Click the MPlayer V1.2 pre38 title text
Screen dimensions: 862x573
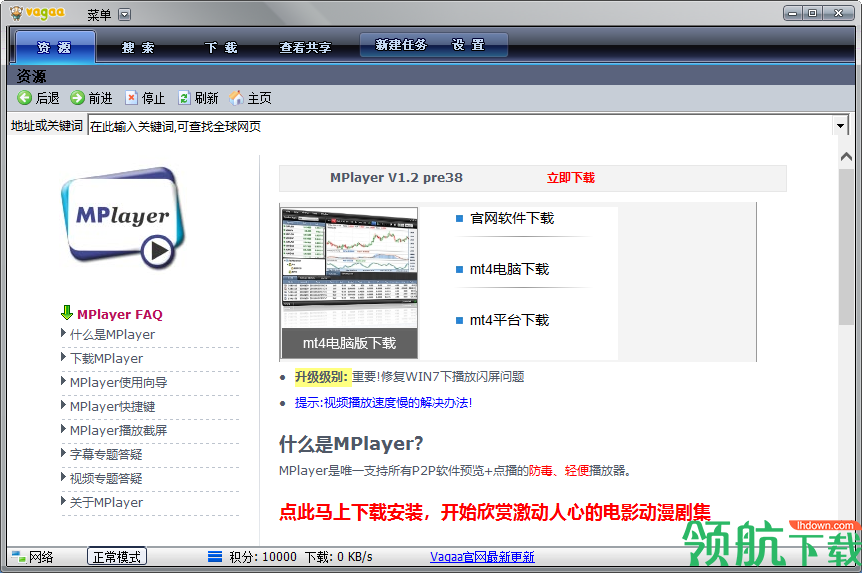pyautogui.click(x=396, y=178)
